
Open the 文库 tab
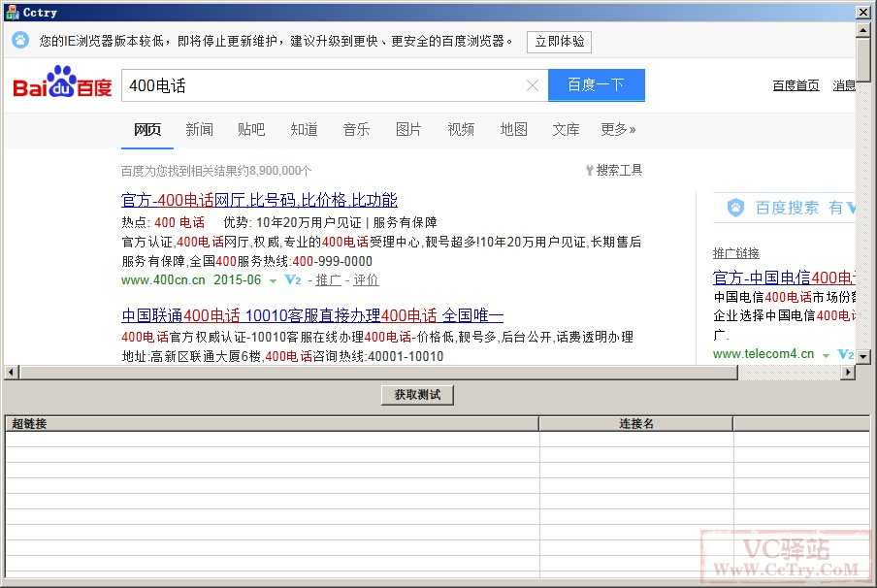566,130
